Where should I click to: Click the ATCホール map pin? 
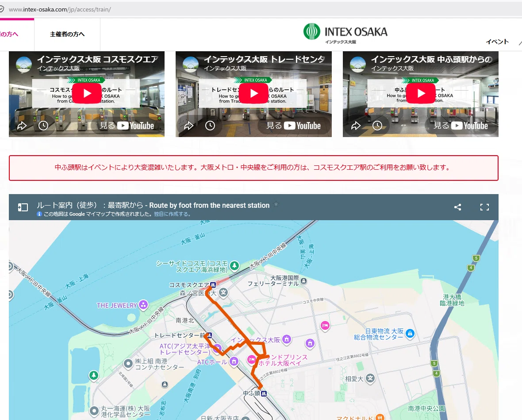(x=234, y=361)
